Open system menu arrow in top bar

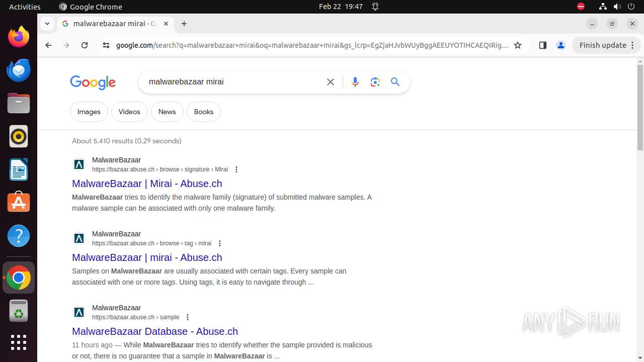pos(631,7)
